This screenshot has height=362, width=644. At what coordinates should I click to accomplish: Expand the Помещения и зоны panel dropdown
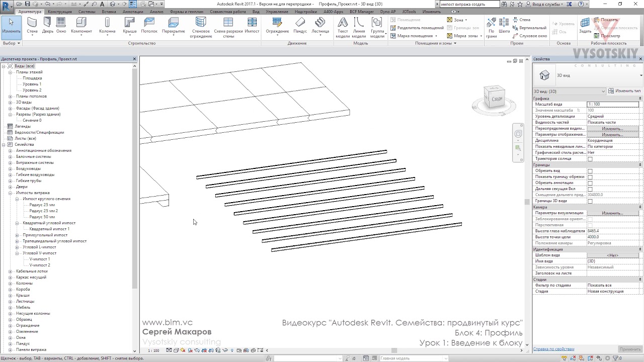pos(436,43)
